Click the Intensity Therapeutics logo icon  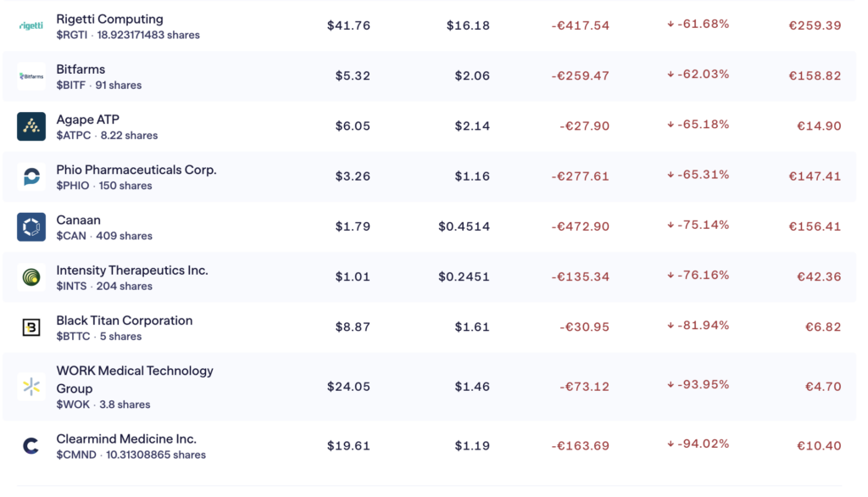tap(31, 277)
